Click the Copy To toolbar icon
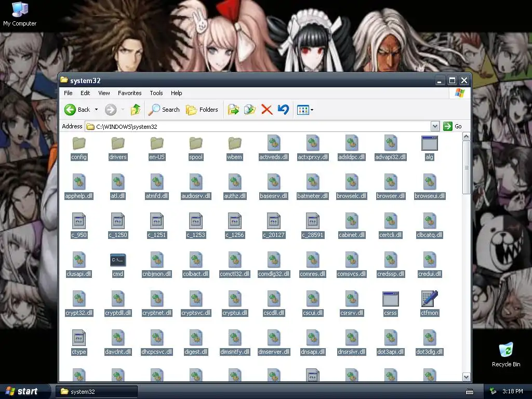Image resolution: width=532 pixels, height=399 pixels. point(250,110)
